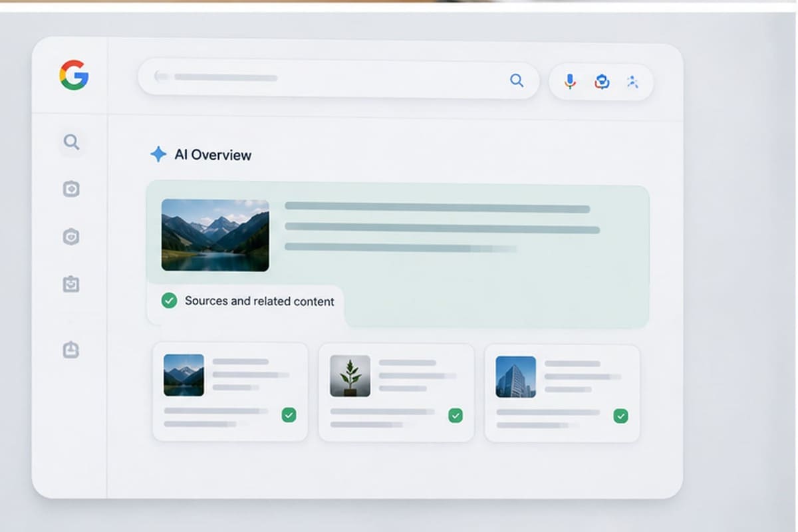Viewport: 798px width, 532px height.
Task: Open the building thumbnail source card
Action: tap(562, 392)
